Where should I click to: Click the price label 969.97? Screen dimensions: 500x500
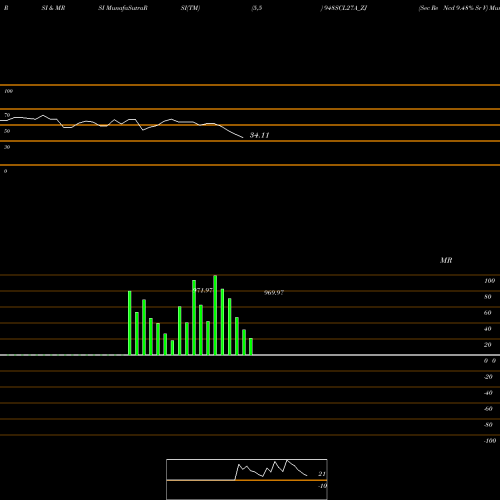[x=274, y=293]
